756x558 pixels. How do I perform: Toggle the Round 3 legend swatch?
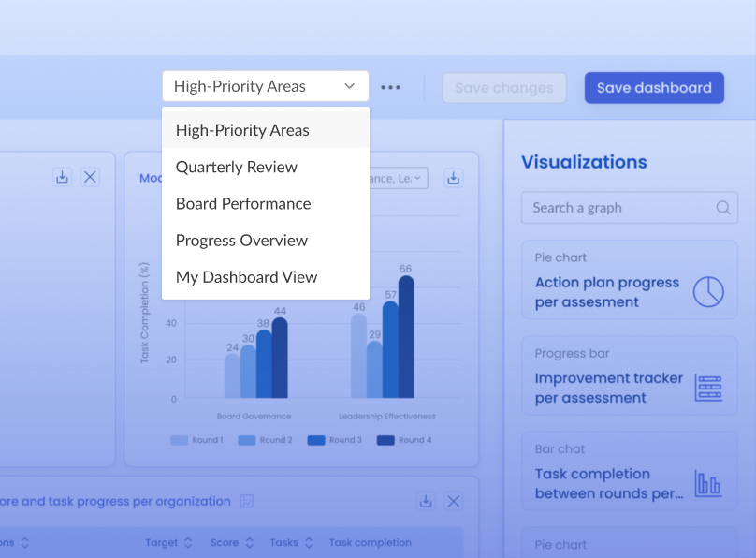pos(316,440)
